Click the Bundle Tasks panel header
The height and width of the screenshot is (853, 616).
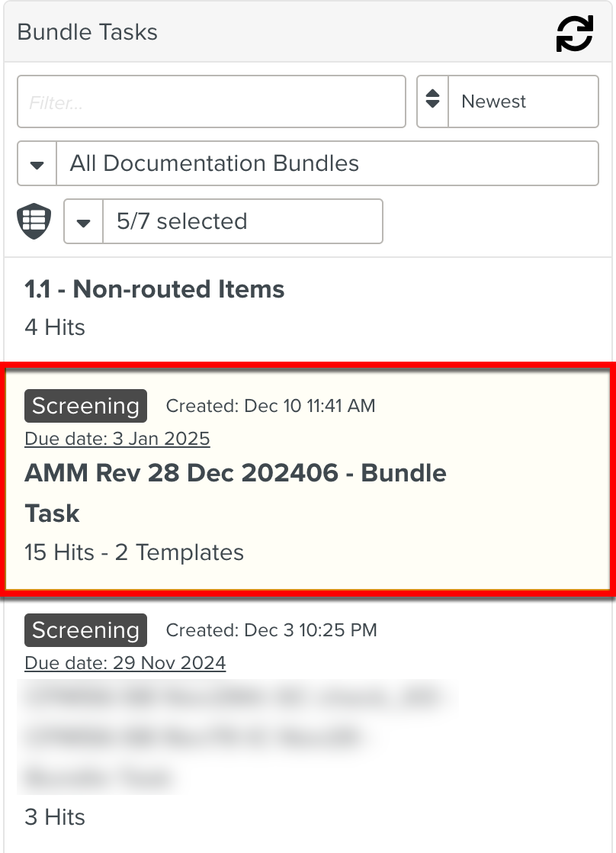[88, 32]
